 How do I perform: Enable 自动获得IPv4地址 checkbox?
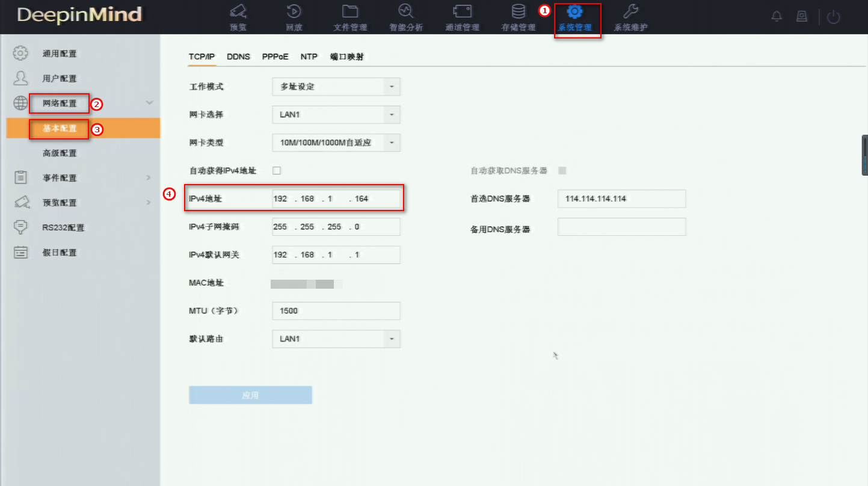click(x=276, y=170)
